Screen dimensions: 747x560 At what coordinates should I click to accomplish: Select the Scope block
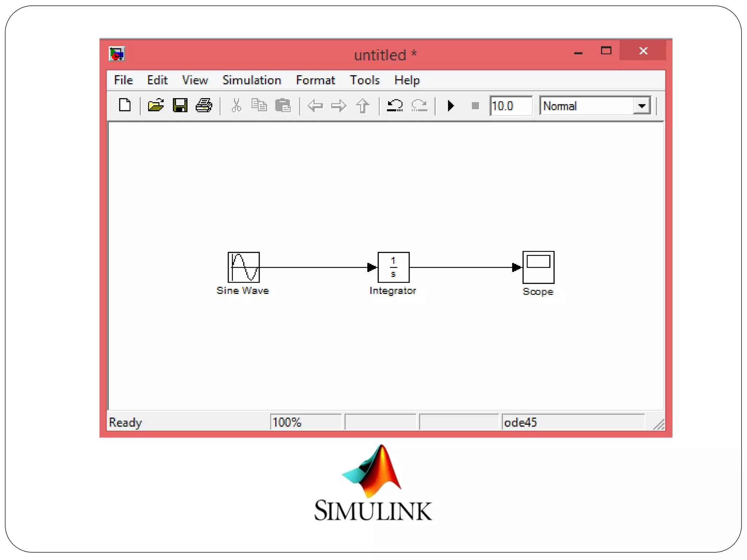coord(538,267)
